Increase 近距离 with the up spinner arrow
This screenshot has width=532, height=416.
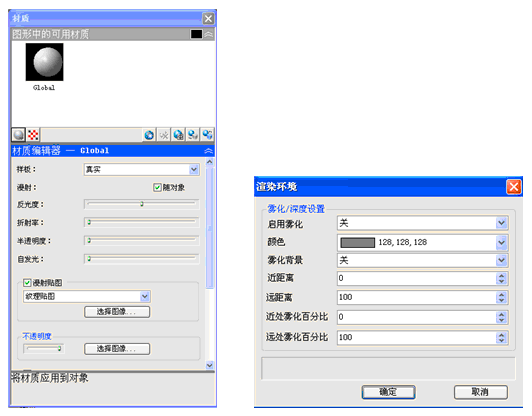pyautogui.click(x=501, y=276)
